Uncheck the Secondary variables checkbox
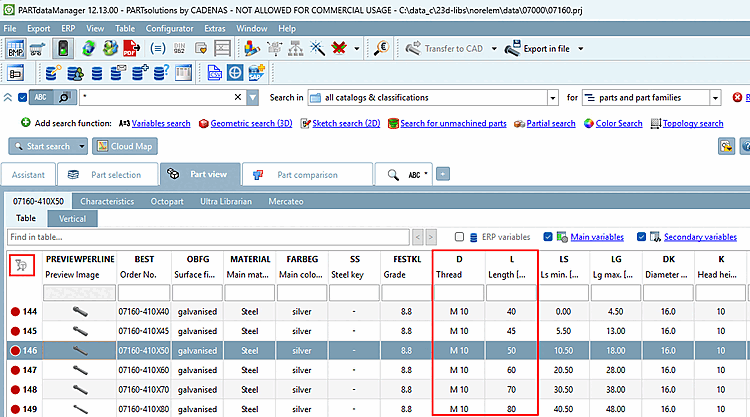 [641, 237]
